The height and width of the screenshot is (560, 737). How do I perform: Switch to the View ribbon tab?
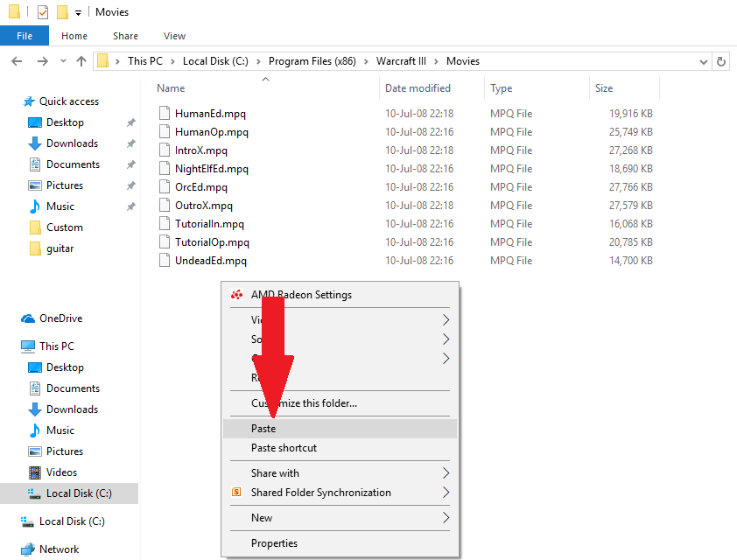(174, 36)
